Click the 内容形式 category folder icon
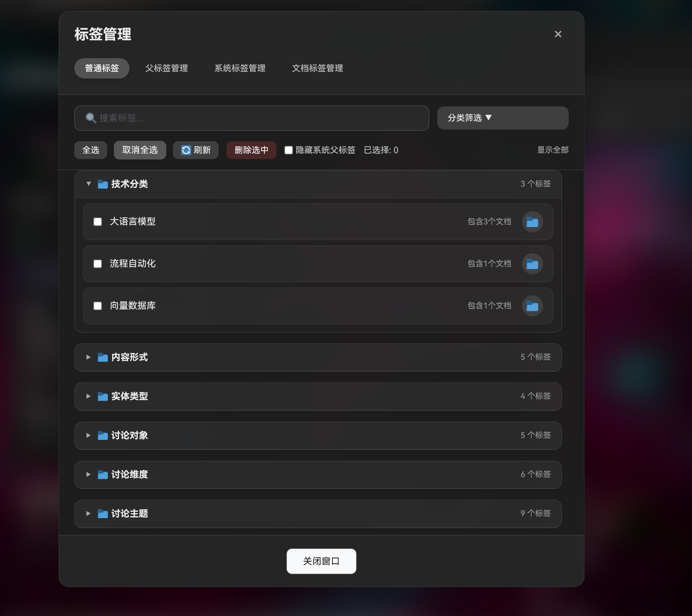Image resolution: width=692 pixels, height=616 pixels. 103,357
